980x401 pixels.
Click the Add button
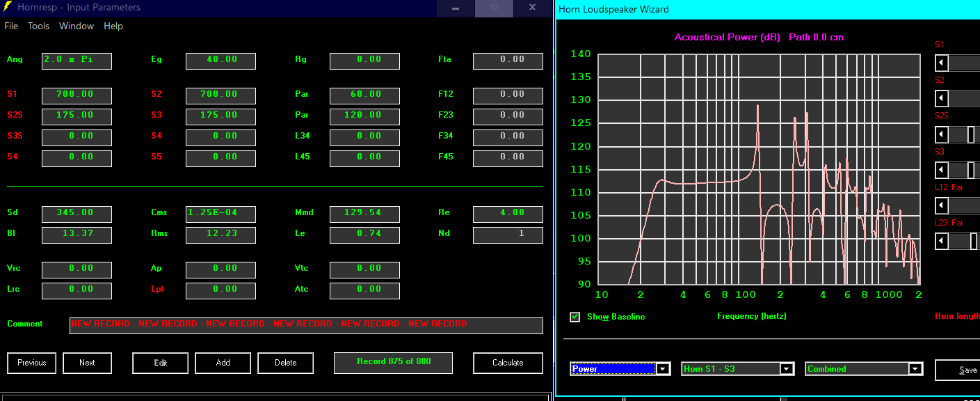point(223,363)
